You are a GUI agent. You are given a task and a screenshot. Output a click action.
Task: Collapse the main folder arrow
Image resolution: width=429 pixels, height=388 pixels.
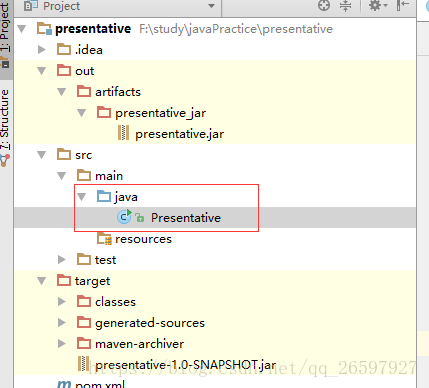62,176
